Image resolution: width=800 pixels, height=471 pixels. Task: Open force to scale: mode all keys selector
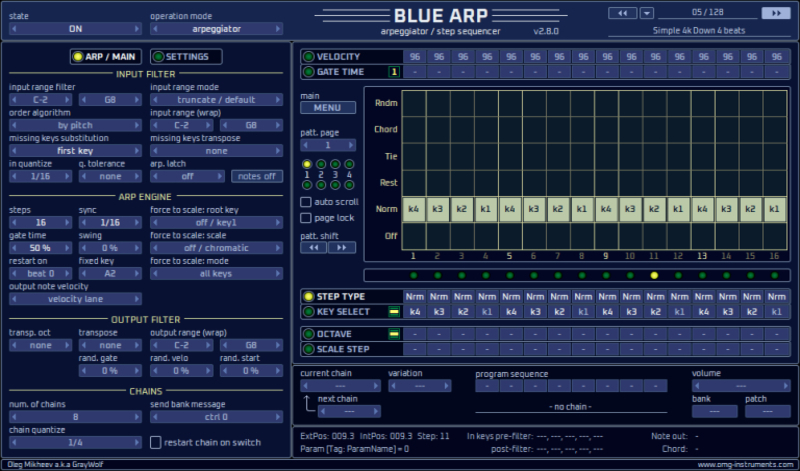(x=216, y=274)
